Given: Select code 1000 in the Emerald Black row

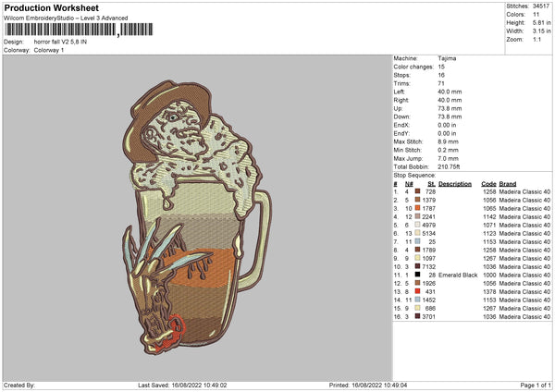Looking at the screenshot, I should (x=489, y=275).
